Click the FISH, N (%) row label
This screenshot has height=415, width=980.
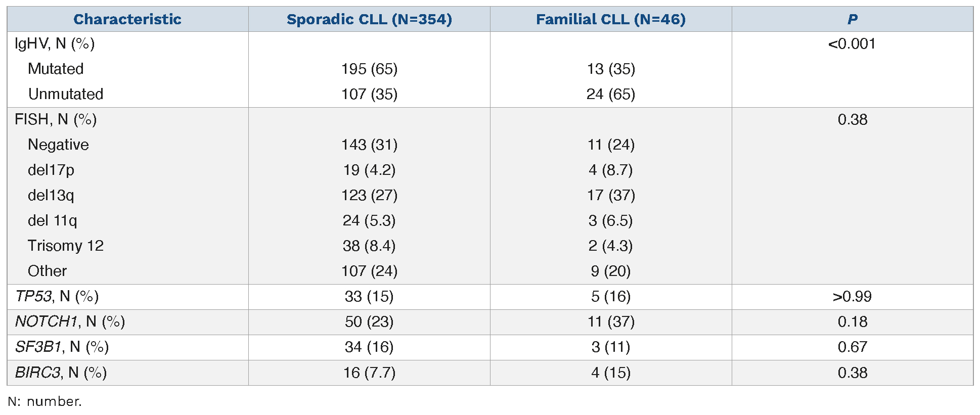click(x=56, y=119)
